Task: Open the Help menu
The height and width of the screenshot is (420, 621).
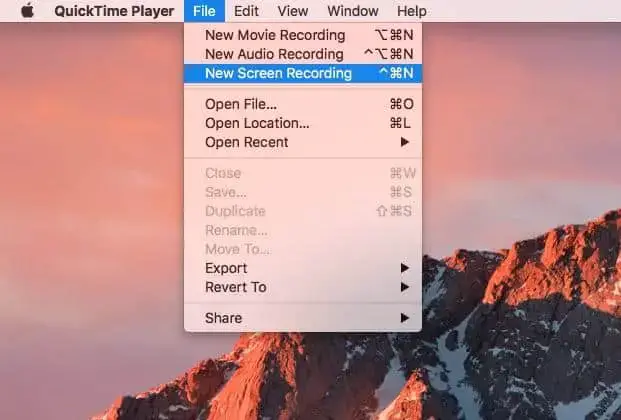Action: pyautogui.click(x=412, y=11)
